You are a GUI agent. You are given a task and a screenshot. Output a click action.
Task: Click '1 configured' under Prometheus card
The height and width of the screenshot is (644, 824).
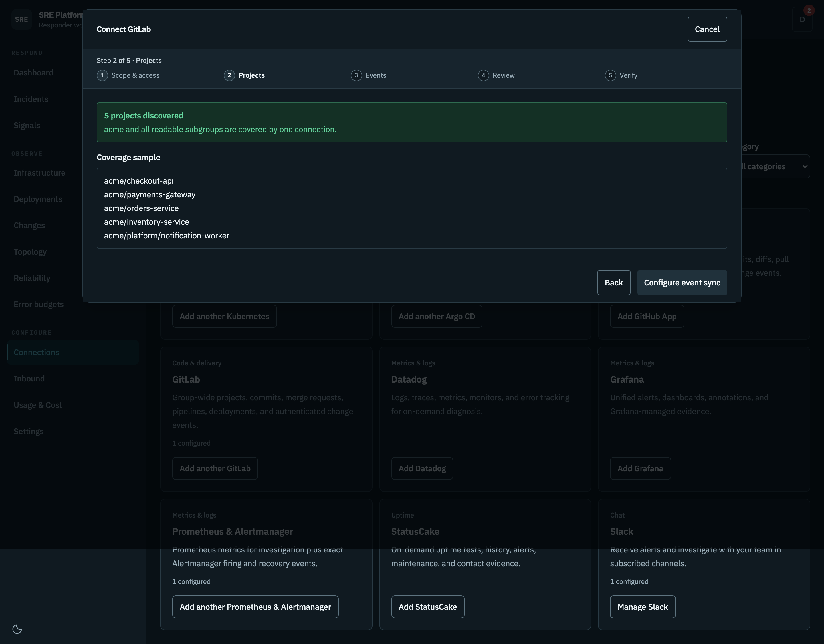click(191, 581)
